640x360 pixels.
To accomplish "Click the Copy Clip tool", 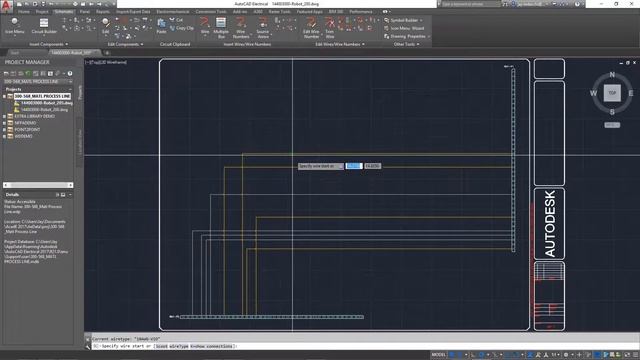I will pos(182,28).
